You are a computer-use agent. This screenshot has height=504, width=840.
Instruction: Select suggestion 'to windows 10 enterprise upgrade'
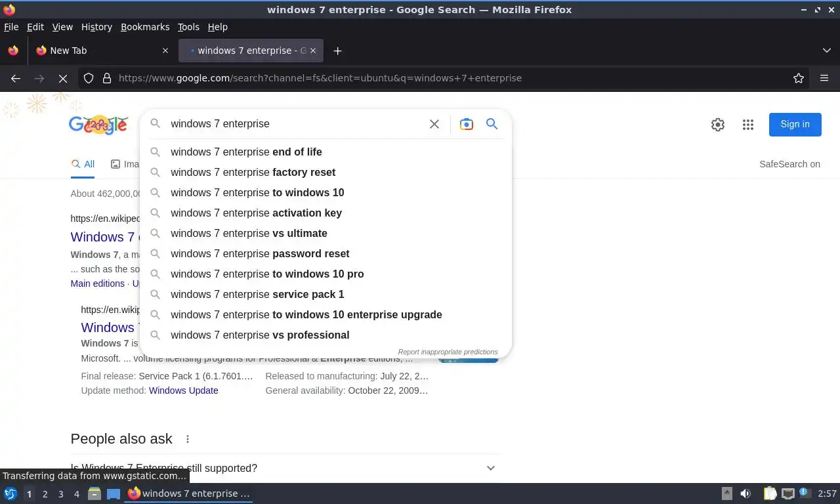(x=325, y=314)
